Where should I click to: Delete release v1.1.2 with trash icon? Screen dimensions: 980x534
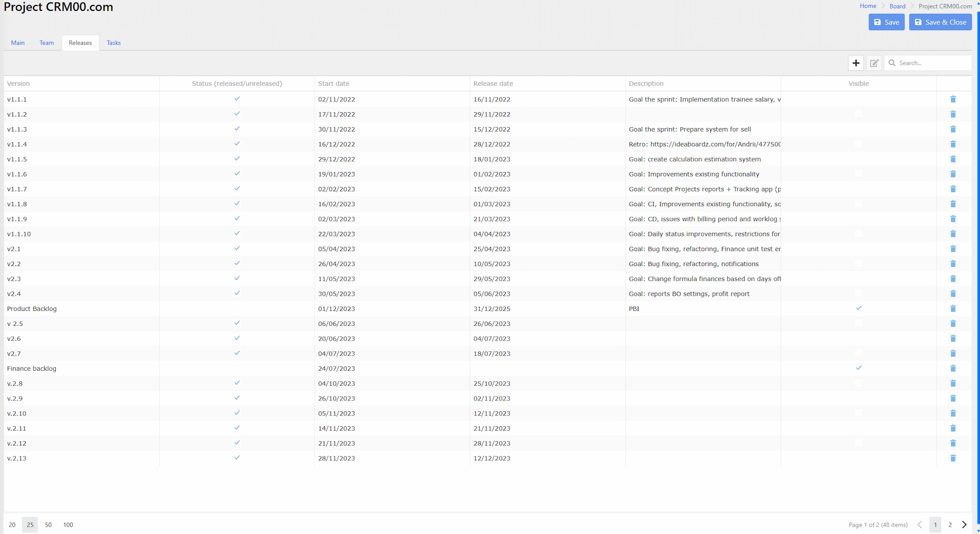(953, 114)
